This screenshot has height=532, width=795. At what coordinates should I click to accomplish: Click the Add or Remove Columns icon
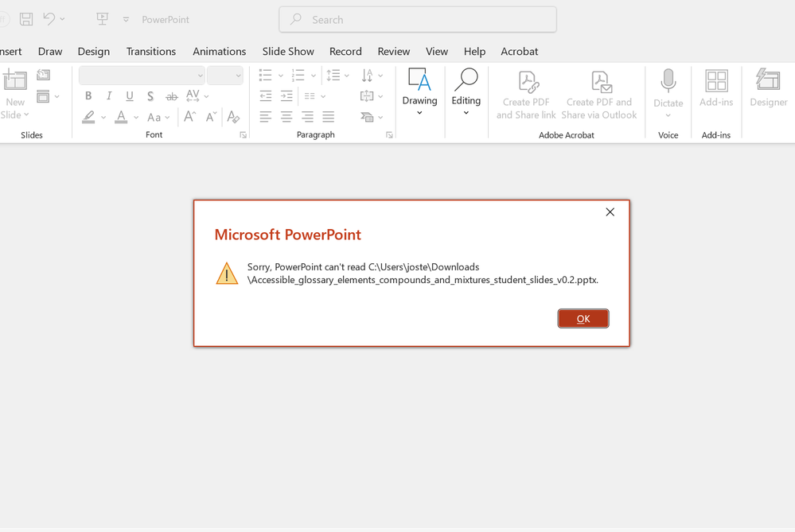point(310,95)
